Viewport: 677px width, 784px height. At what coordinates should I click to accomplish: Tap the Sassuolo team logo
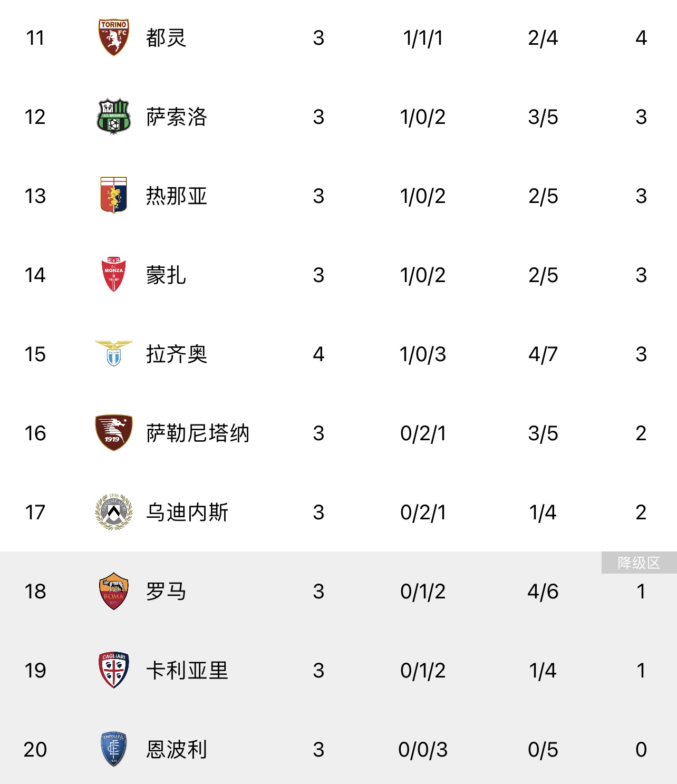tap(113, 117)
